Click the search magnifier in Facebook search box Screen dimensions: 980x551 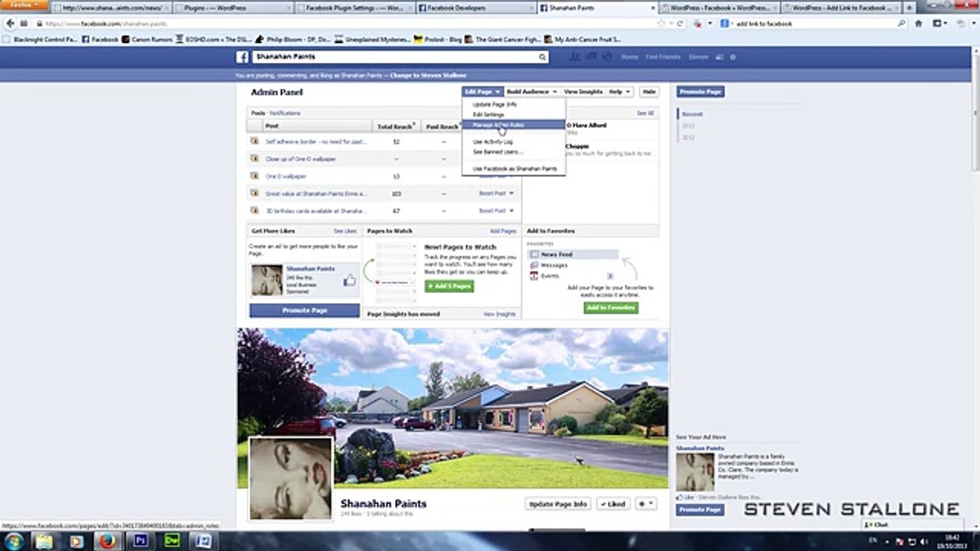pyautogui.click(x=542, y=57)
